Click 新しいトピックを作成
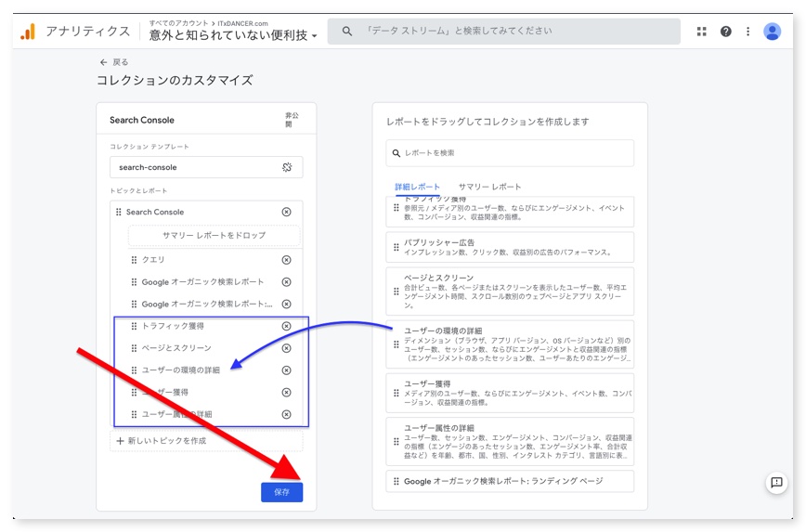The height and width of the screenshot is (532, 806). [167, 440]
